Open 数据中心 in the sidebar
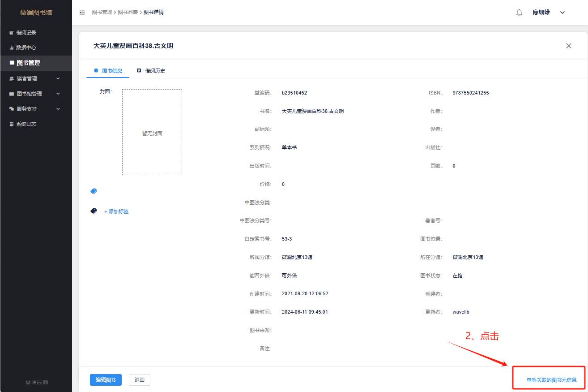 [26, 47]
